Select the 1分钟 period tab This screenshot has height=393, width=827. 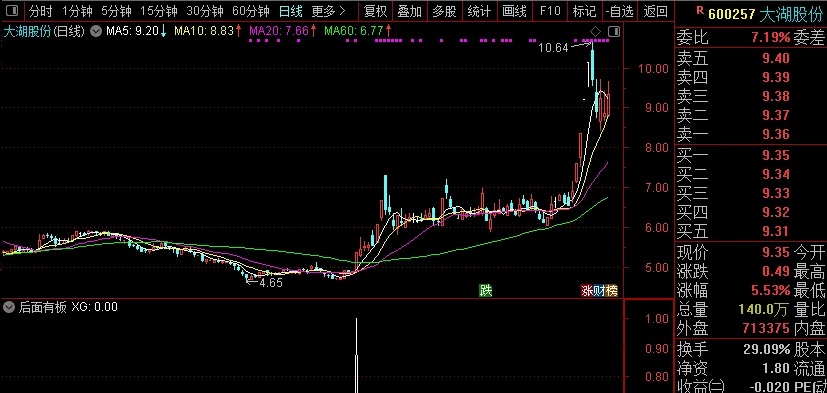pyautogui.click(x=77, y=11)
